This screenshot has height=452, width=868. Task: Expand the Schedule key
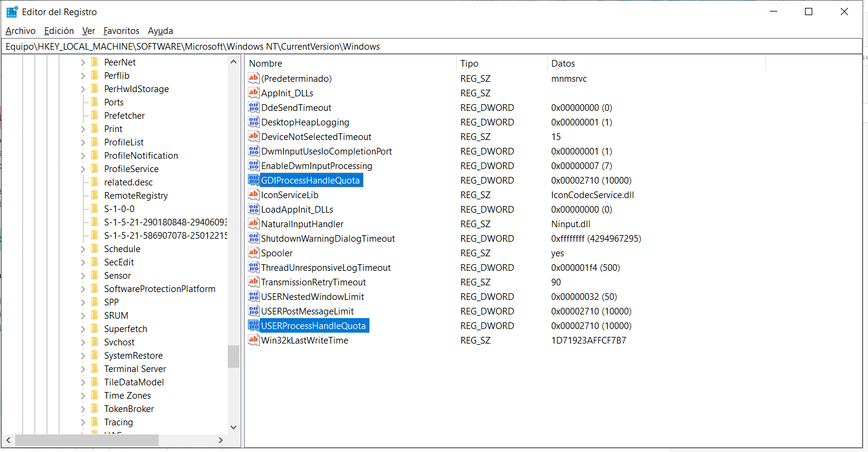pos(83,248)
